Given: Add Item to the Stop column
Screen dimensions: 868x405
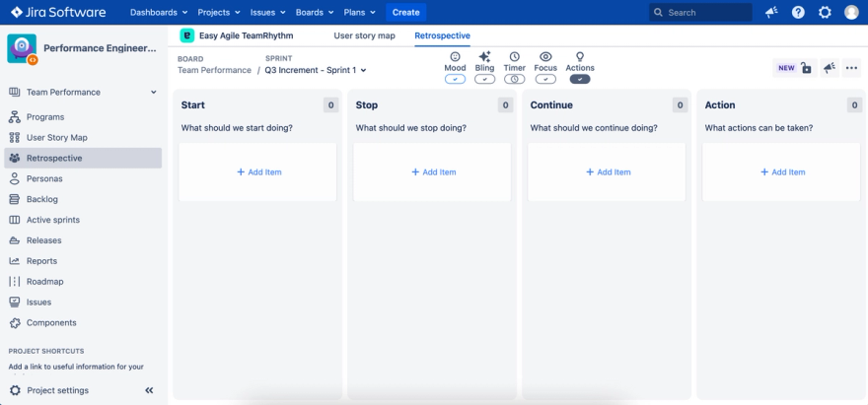Looking at the screenshot, I should pos(432,172).
